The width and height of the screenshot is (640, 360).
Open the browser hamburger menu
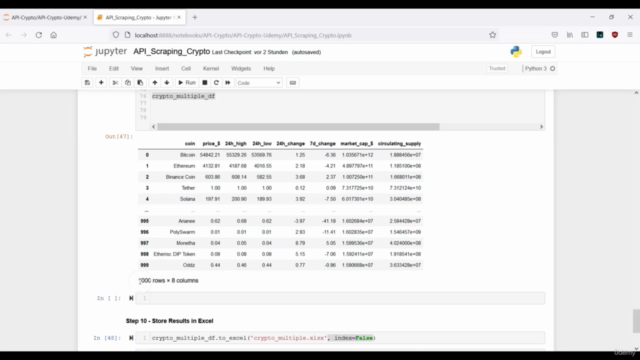[630, 35]
